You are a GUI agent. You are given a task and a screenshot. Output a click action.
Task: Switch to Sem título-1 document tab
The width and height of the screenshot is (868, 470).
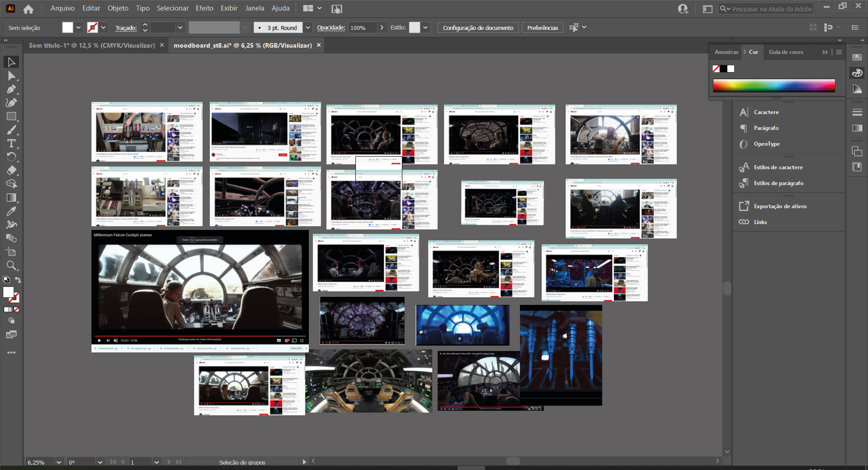point(92,45)
